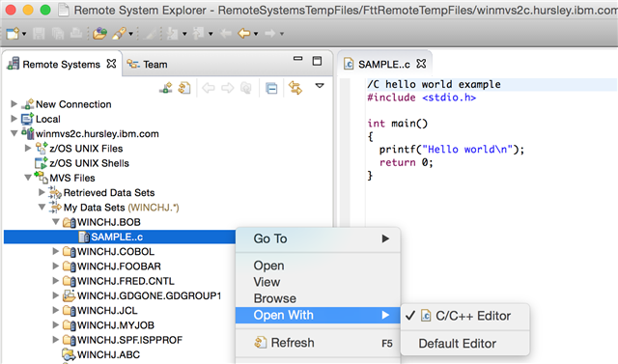Image resolution: width=618 pixels, height=364 pixels.
Task: Click the Print toolbar icon
Action: pos(76,34)
